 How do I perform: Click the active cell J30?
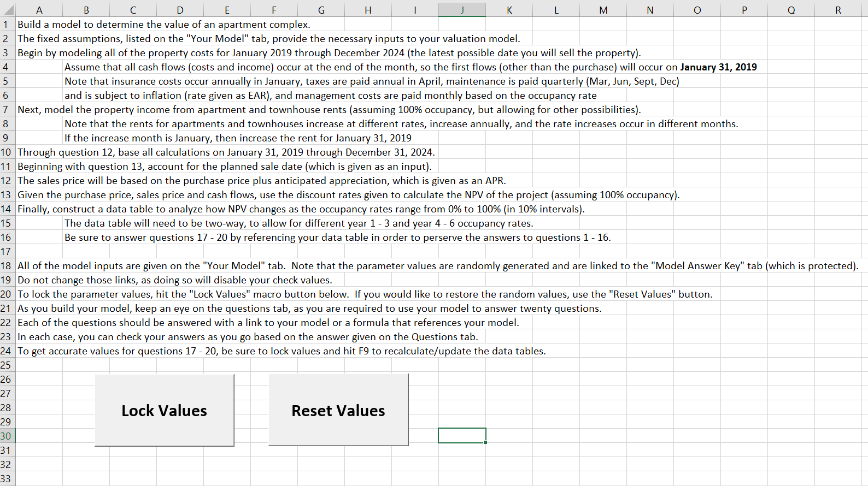point(462,436)
